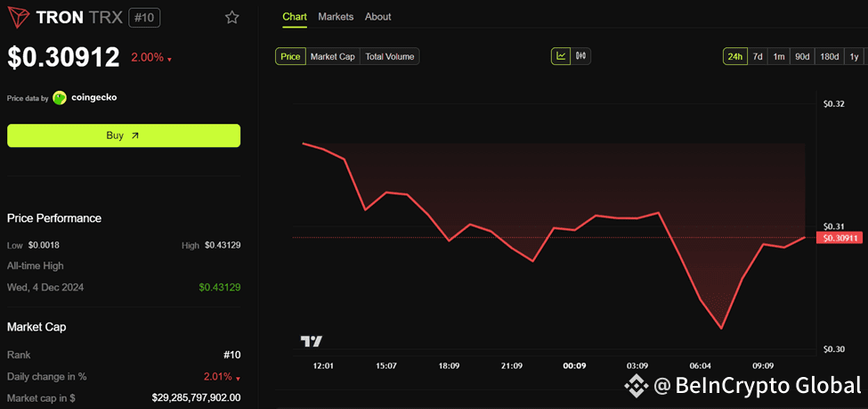
Task: Click the Market Cap section heading
Action: pos(37,328)
